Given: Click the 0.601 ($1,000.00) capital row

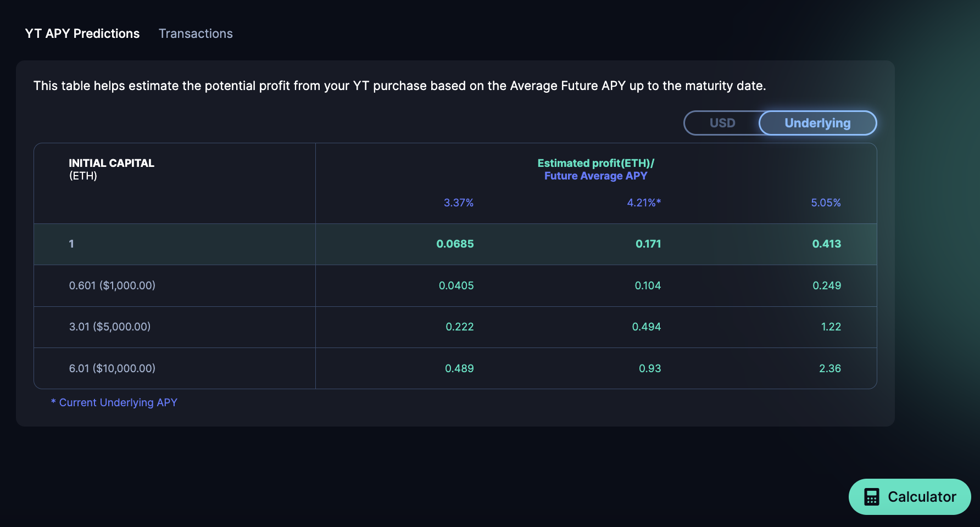Looking at the screenshot, I should pos(112,285).
